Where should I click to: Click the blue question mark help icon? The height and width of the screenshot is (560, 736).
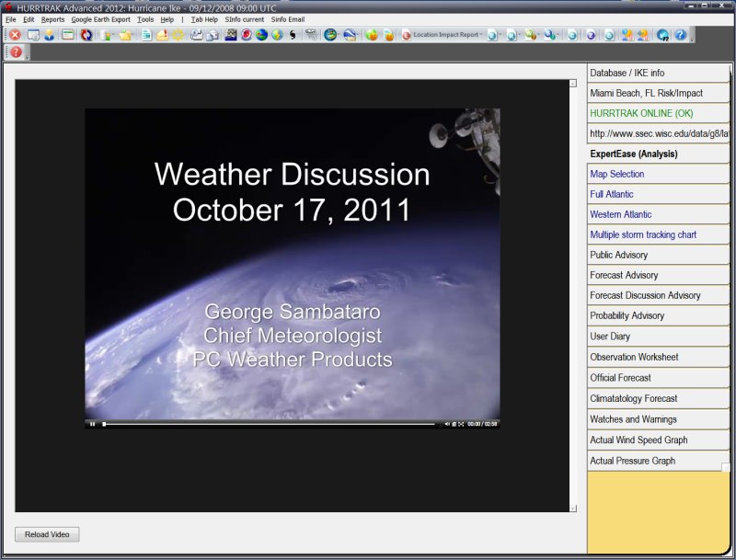pos(681,35)
